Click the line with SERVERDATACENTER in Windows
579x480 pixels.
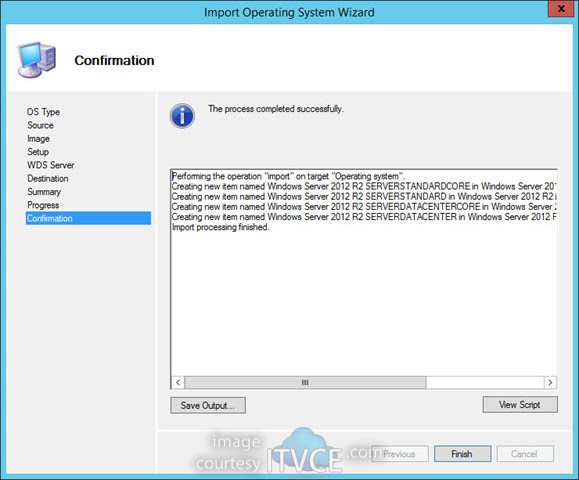coord(364,217)
